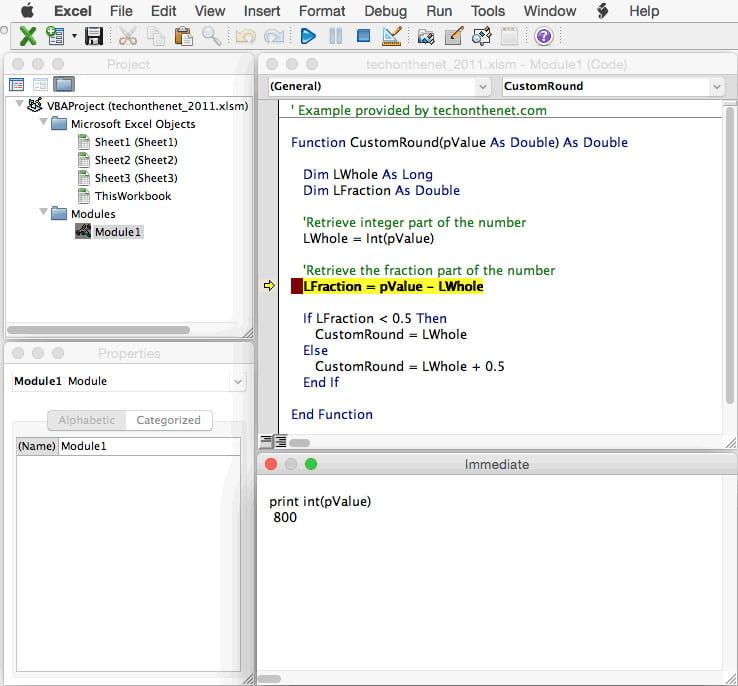
Task: Open the (General) object dropdown
Action: (379, 87)
